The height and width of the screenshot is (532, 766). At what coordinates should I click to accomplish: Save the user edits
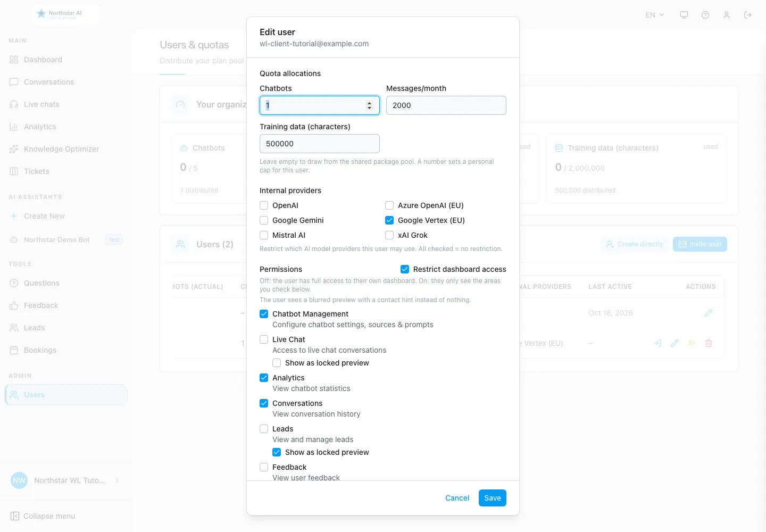pos(493,498)
